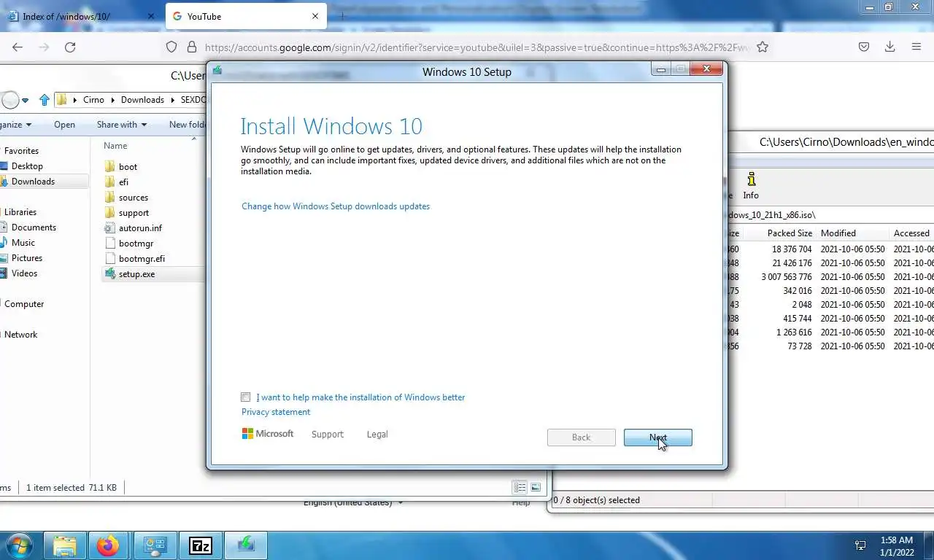Click the Firefox address bar URL
Screen dimensions: 934x560
pyautogui.click(x=476, y=47)
